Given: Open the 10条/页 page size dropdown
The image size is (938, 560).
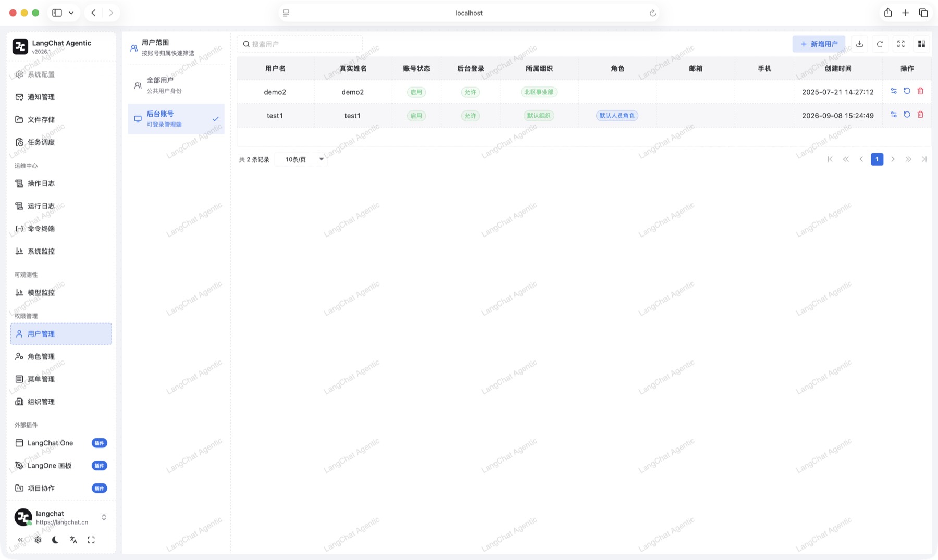Looking at the screenshot, I should click(301, 159).
